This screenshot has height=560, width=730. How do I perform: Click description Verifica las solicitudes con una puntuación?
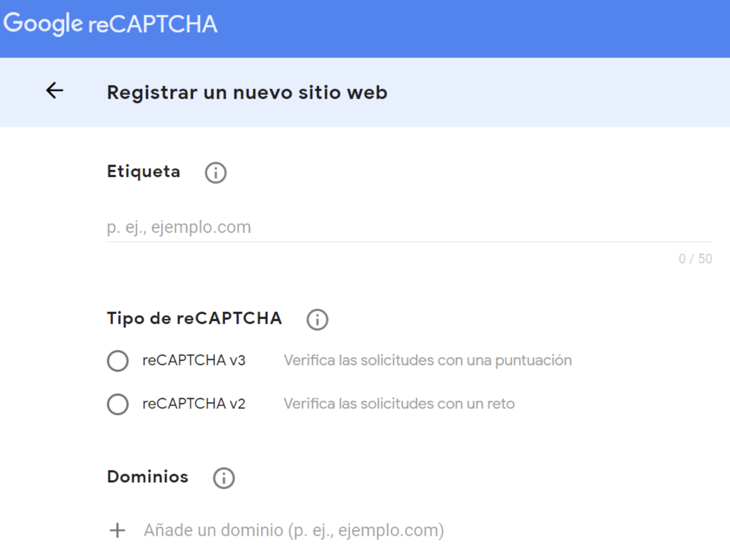428,360
